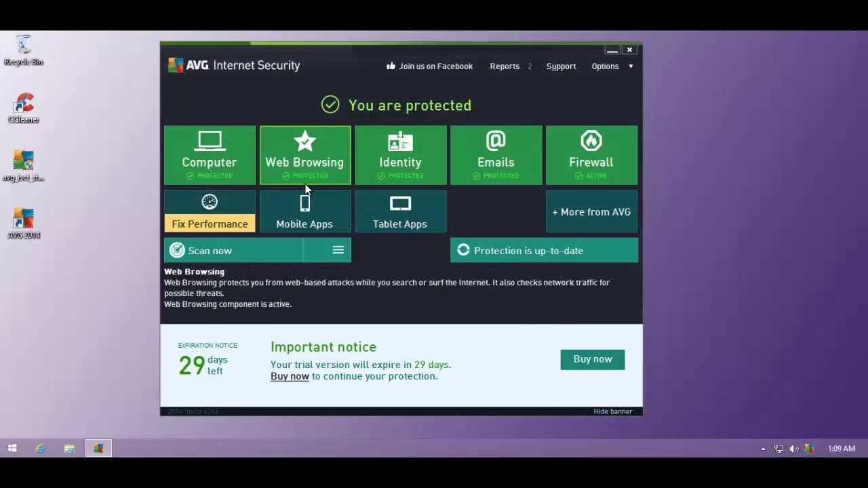Image resolution: width=868 pixels, height=488 pixels.
Task: Open the Computer protection tile
Action: [x=210, y=155]
